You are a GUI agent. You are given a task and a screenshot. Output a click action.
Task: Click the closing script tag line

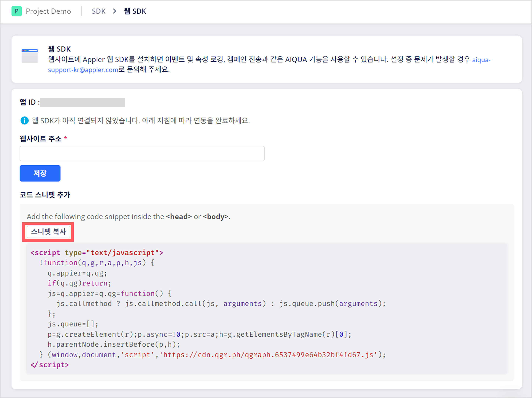pos(50,365)
